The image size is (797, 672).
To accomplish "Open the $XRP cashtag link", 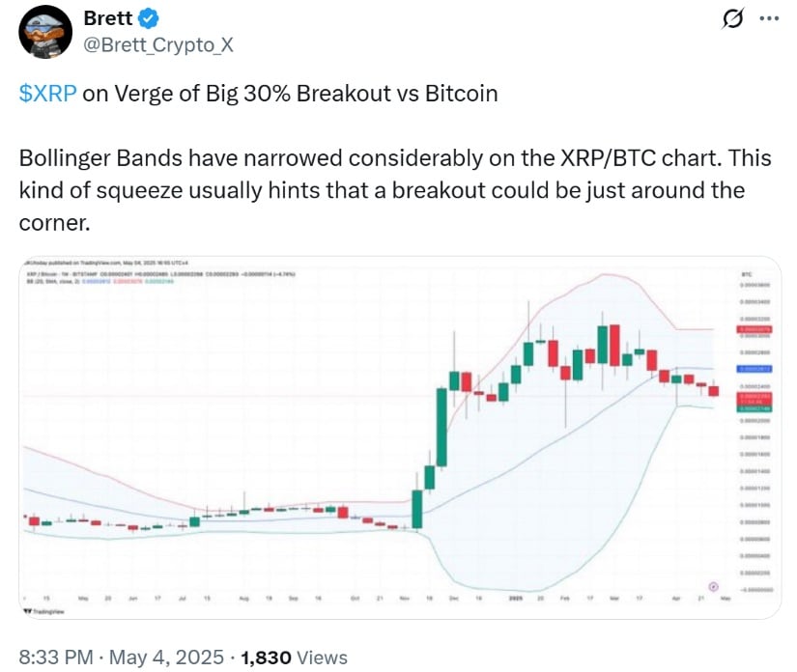I will click(49, 94).
